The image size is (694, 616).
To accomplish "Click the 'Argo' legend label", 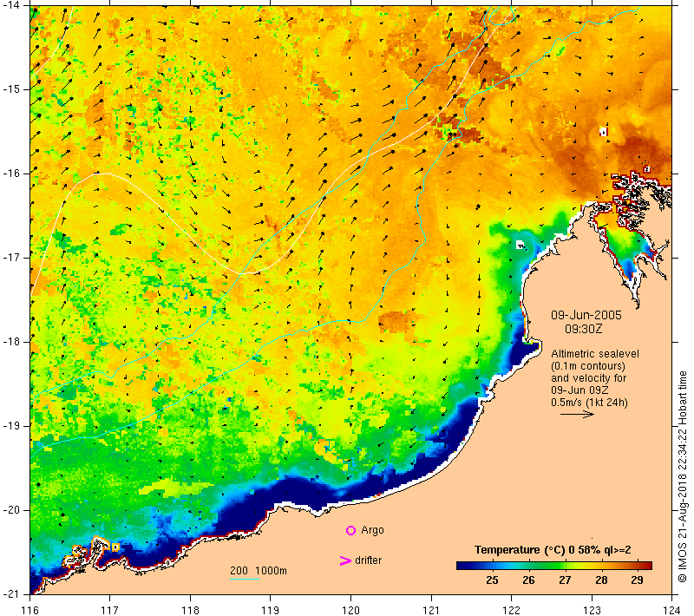I will (x=372, y=530).
